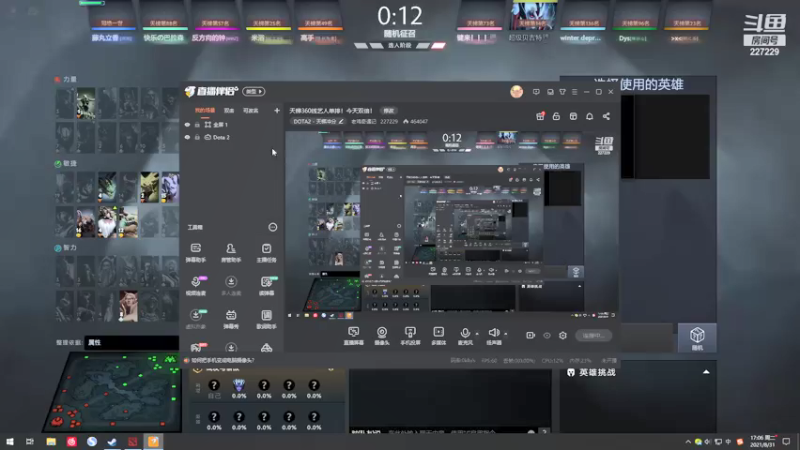Open File Explorer from taskbar

pyautogui.click(x=51, y=441)
